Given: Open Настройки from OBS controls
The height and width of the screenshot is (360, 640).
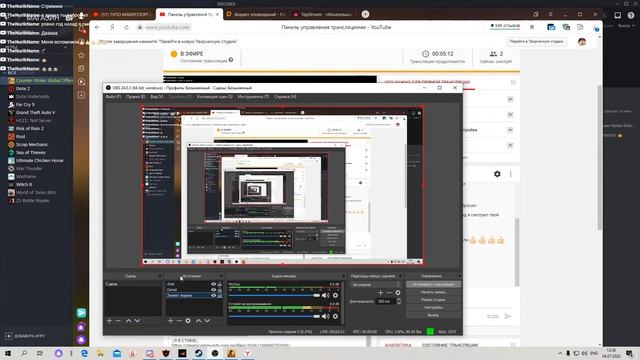Looking at the screenshot, I should [433, 307].
